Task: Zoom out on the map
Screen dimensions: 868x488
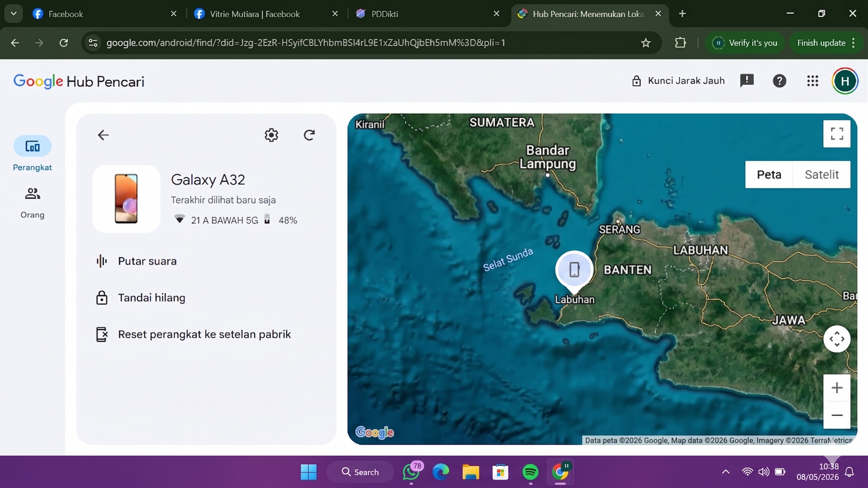Action: (x=837, y=415)
